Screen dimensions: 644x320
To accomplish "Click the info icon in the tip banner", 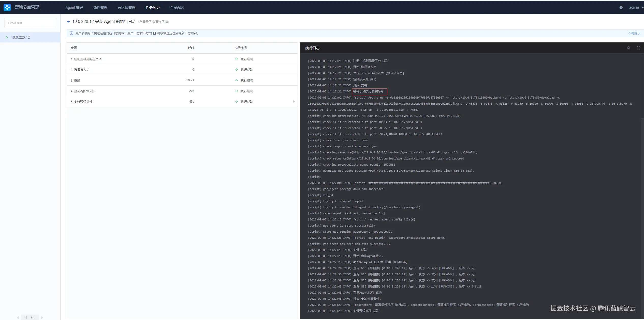I will click(71, 33).
